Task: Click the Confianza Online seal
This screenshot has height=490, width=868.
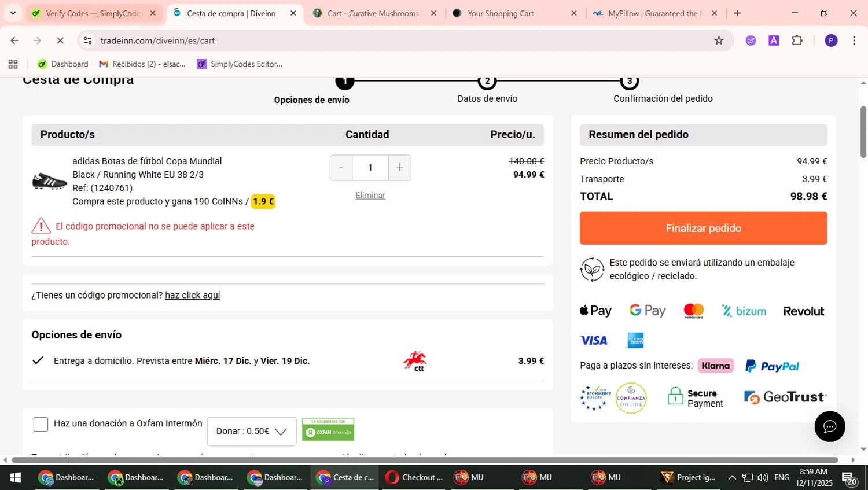Action: pos(631,398)
